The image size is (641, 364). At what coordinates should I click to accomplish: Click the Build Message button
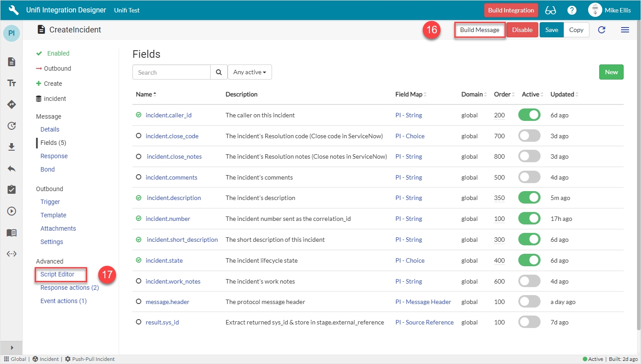479,30
